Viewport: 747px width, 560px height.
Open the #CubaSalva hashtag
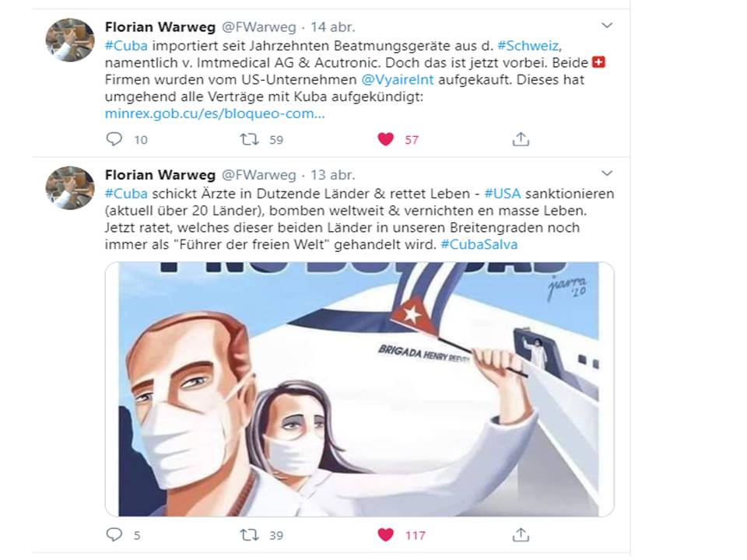tap(479, 244)
